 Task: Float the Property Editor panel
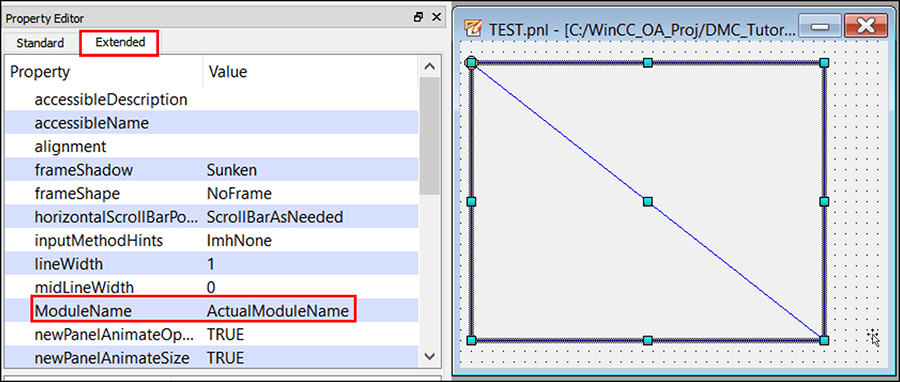(418, 18)
